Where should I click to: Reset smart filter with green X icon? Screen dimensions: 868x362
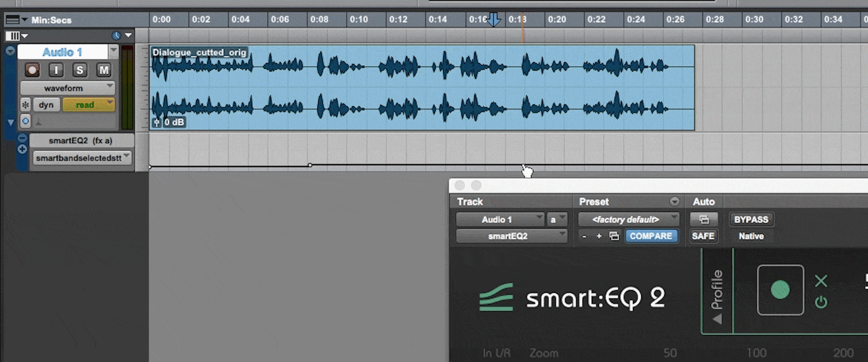coord(821,281)
